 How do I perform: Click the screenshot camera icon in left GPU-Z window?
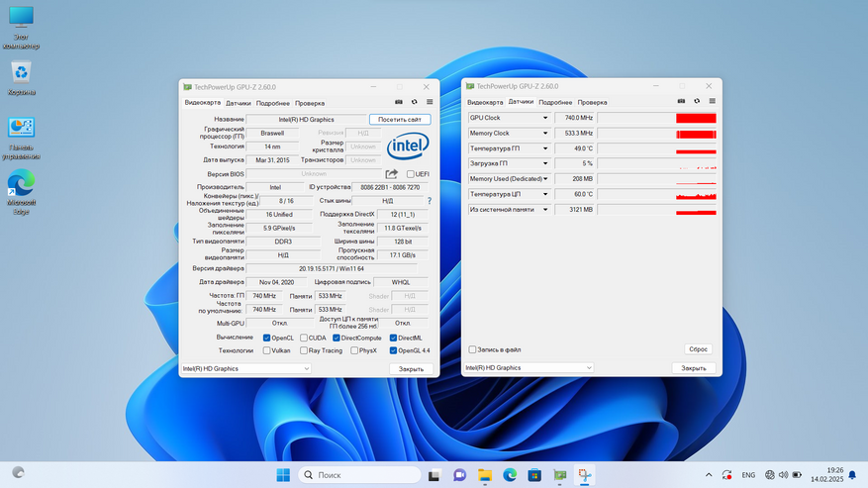[x=399, y=102]
